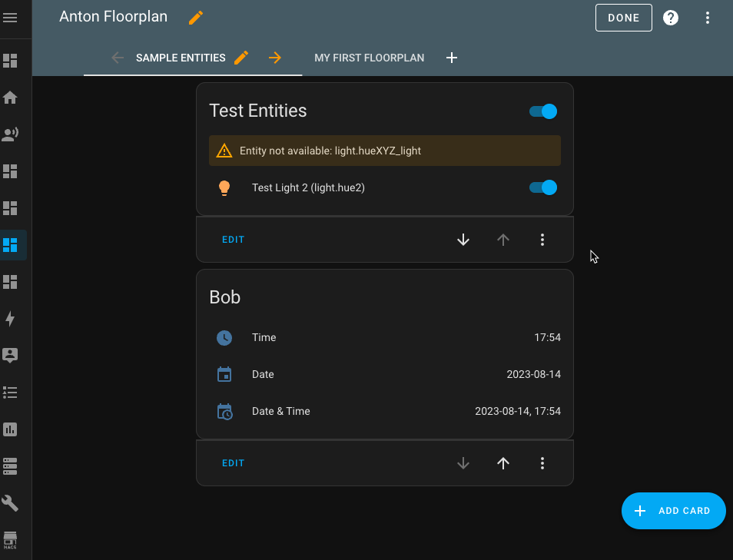The image size is (733, 560).
Task: Open Developer Tools via the wrench icon
Action: click(x=12, y=502)
